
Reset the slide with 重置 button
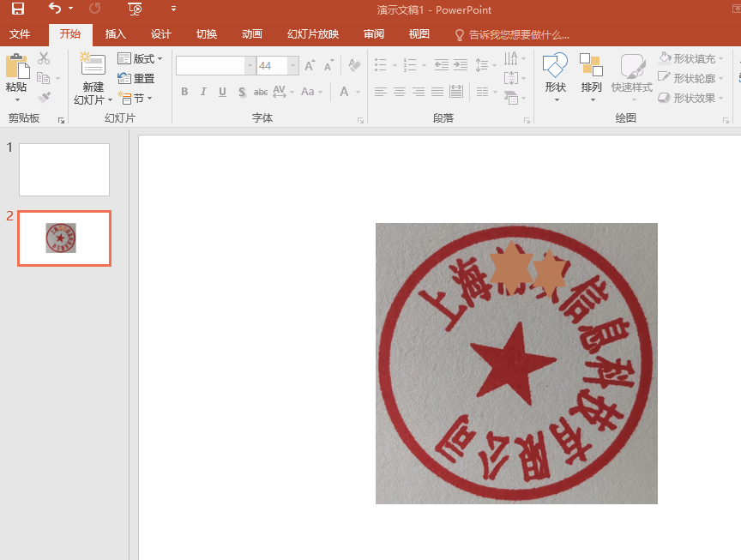(136, 78)
